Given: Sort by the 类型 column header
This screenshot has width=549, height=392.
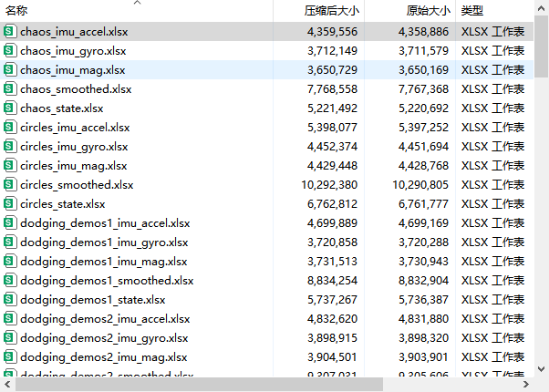Looking at the screenshot, I should pyautogui.click(x=494, y=11).
